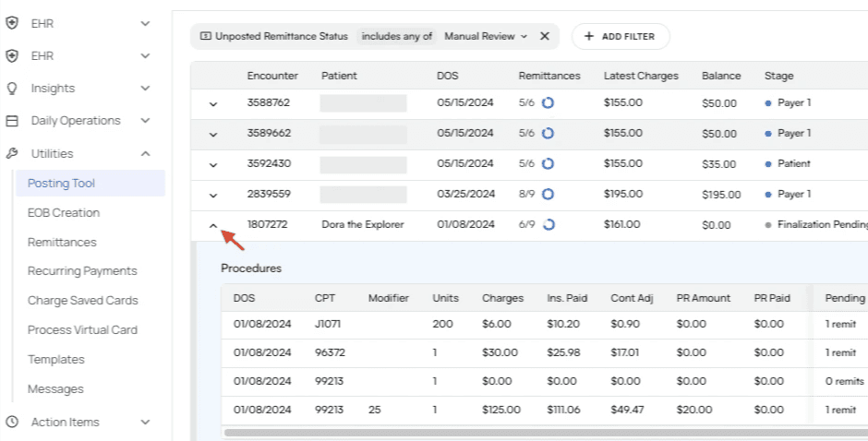Open EOB Creation in sidebar

coord(64,212)
